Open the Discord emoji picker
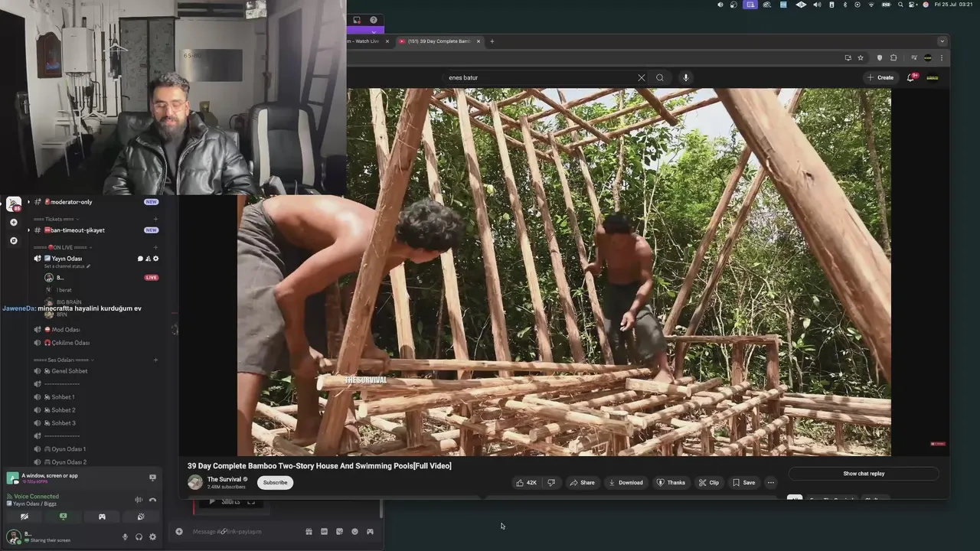The image size is (980, 551). [x=354, y=532]
